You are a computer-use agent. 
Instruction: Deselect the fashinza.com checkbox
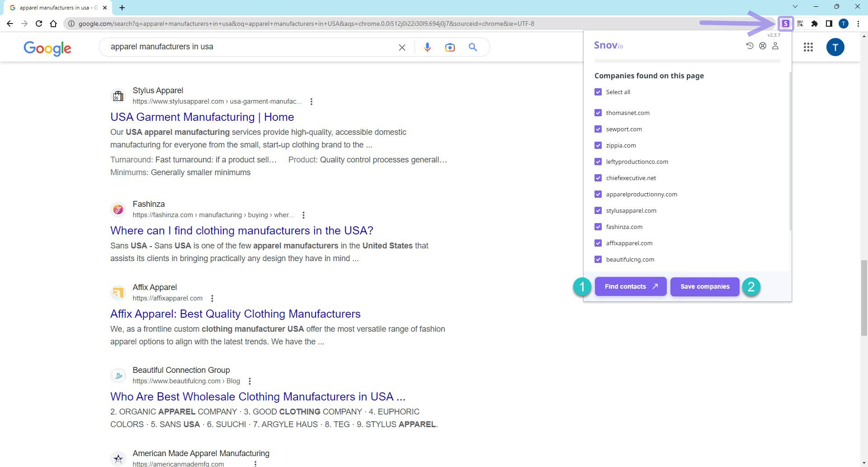point(598,227)
